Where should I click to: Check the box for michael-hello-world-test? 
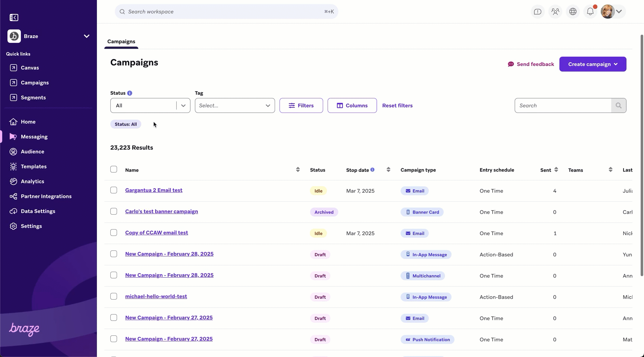pos(114,296)
